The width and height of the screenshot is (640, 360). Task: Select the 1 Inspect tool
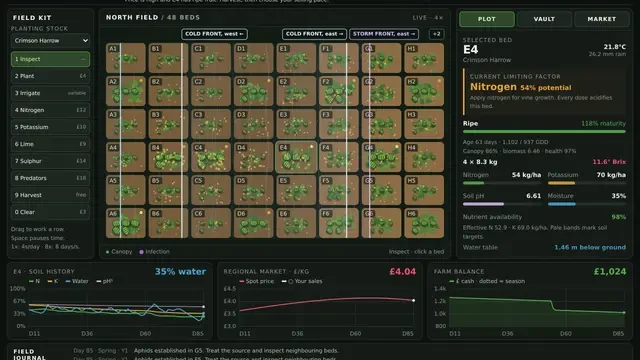tap(50, 59)
